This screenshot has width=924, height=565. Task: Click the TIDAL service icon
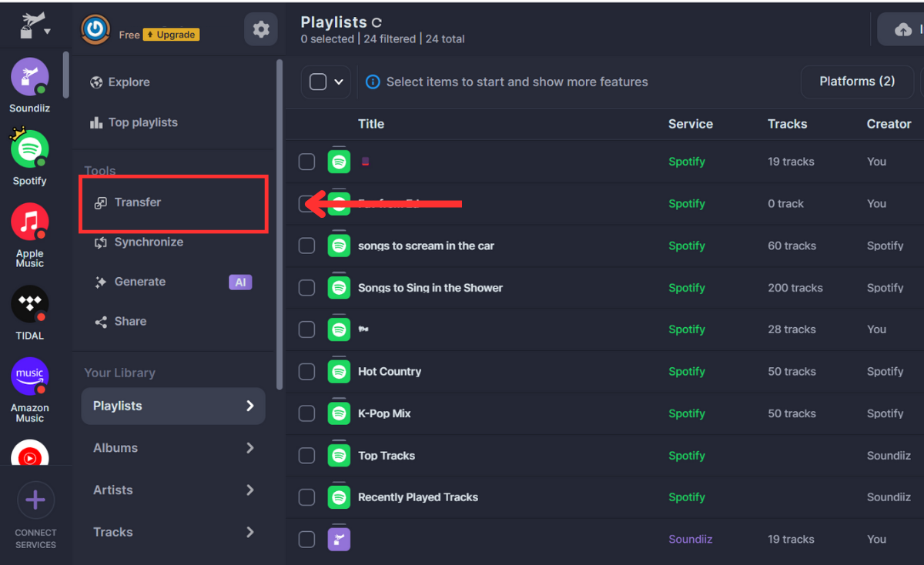(x=30, y=306)
